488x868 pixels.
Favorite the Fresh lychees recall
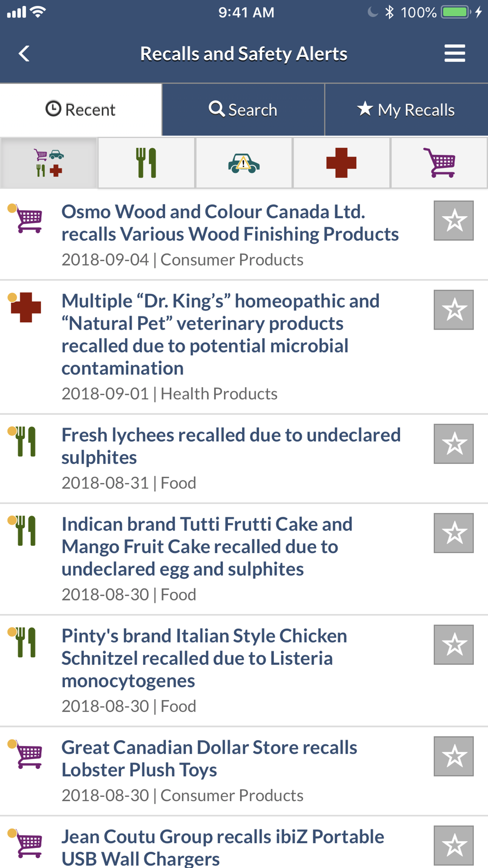click(454, 444)
